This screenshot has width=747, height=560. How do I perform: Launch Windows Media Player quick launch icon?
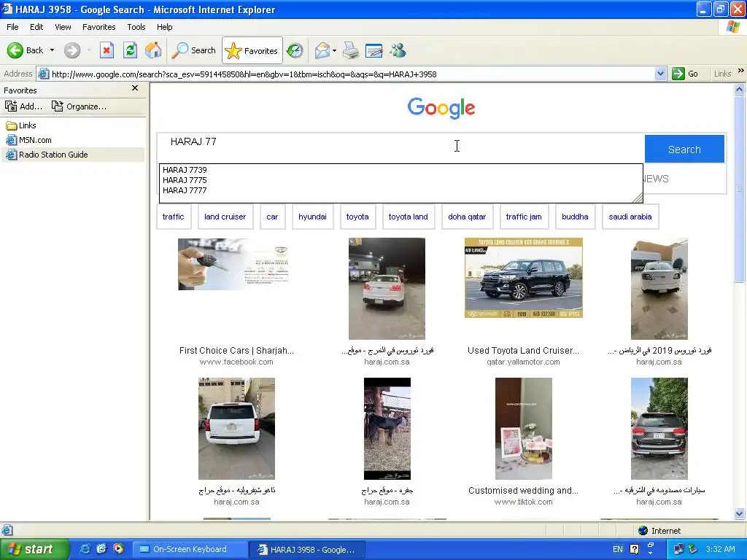click(118, 549)
